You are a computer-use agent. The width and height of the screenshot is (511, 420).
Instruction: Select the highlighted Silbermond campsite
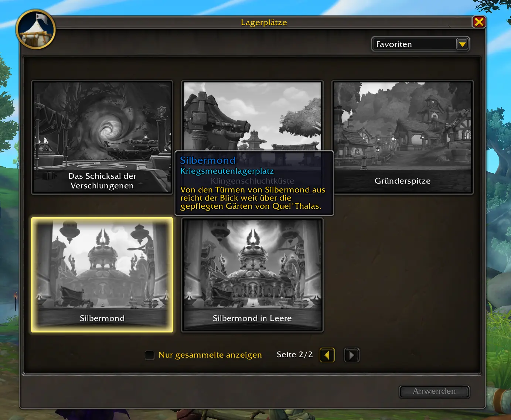pyautogui.click(x=102, y=275)
